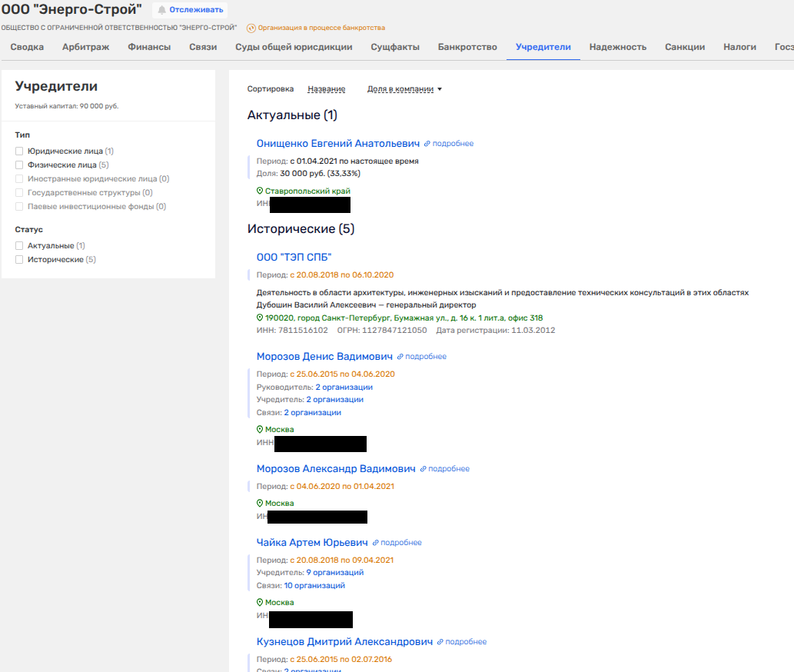Open the Доля в компании sort dropdown

(404, 89)
